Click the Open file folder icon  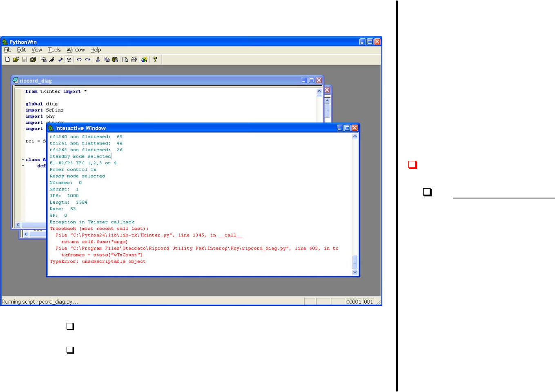[16, 60]
